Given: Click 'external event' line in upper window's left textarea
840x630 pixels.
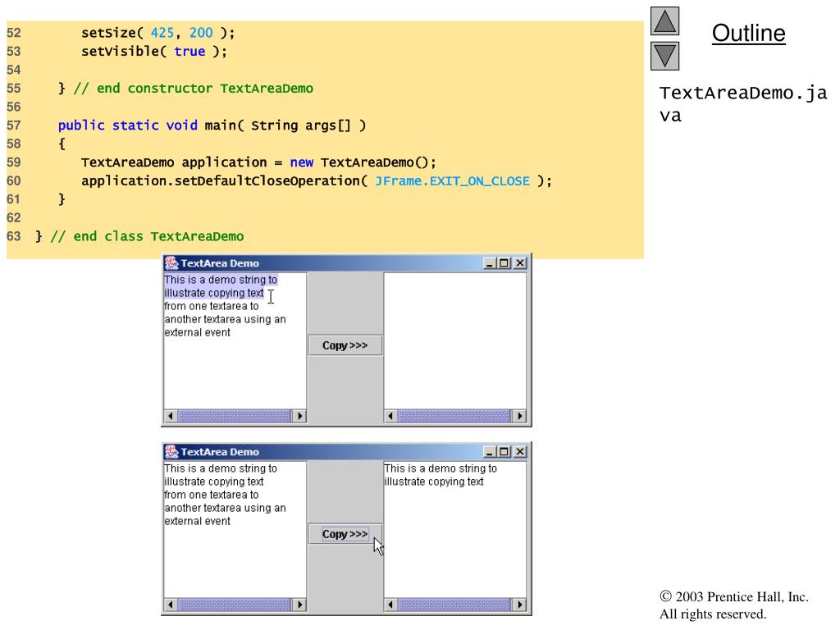Looking at the screenshot, I should [x=197, y=333].
